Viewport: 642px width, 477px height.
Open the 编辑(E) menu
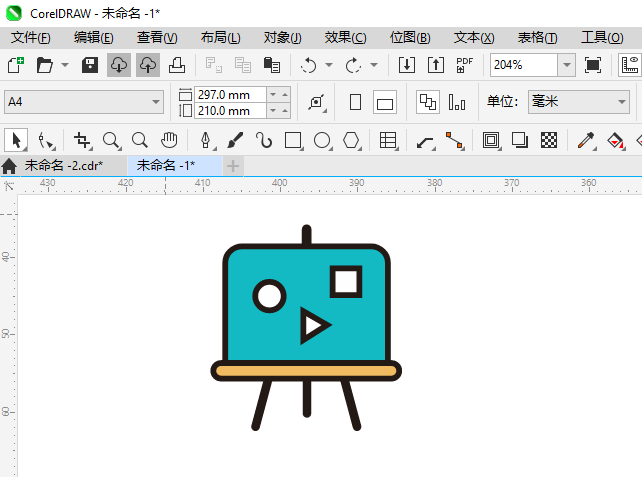coord(94,38)
